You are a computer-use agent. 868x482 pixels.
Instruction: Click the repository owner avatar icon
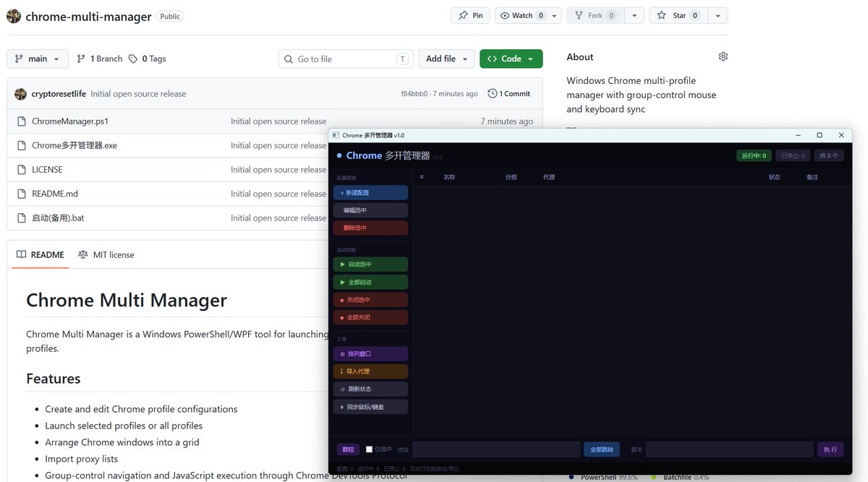pos(14,16)
